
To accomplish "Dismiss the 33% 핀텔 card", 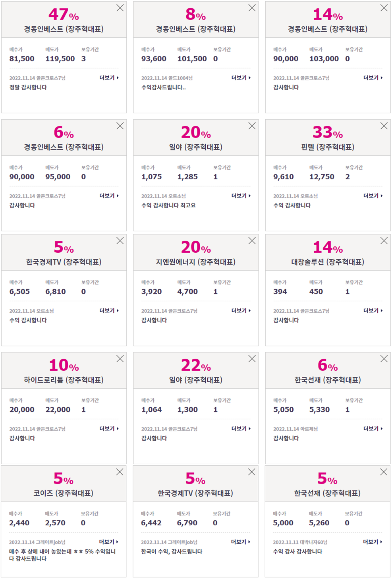I will [384, 126].
